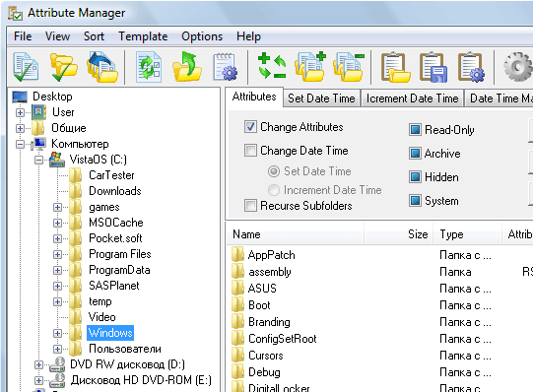533x392 pixels.
Task: Select the Increment Date Time radio button
Action: (x=274, y=190)
